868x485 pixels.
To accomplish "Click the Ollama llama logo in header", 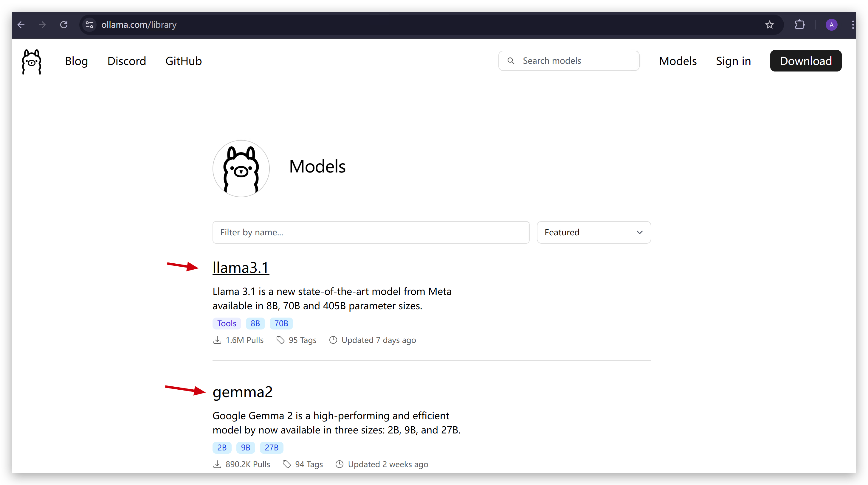I will (32, 62).
